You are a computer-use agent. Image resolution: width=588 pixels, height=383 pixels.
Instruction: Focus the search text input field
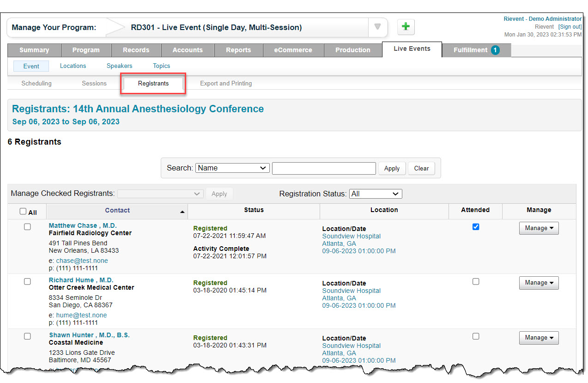324,168
